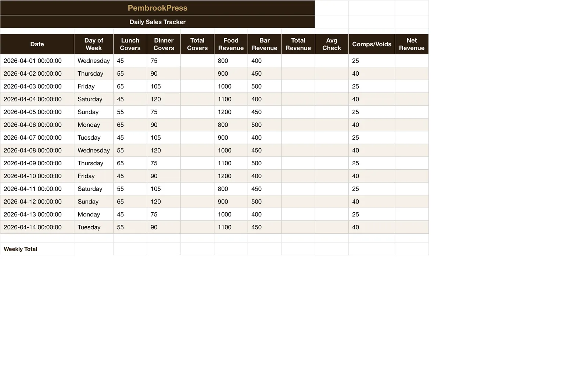588x378 pixels.
Task: Select bar revenue 400 for 2026-04-10
Action: point(265,176)
